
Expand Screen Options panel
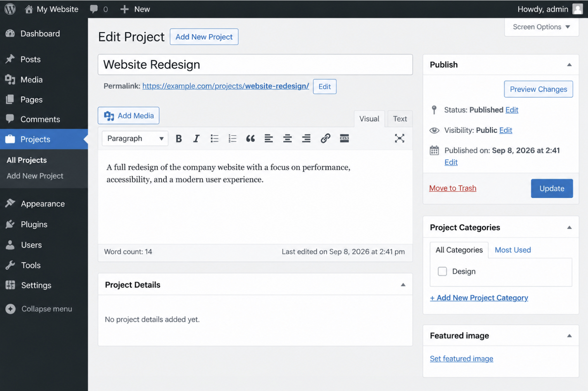pos(541,27)
